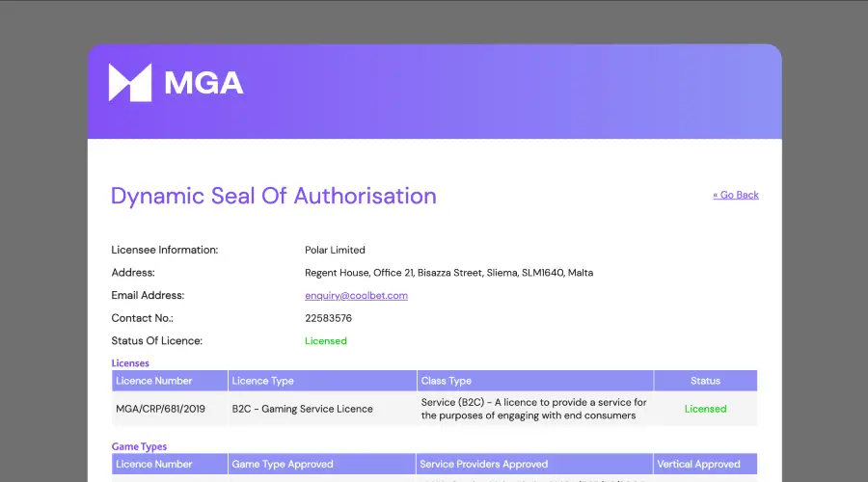Viewport: 868px width, 482px height.
Task: Click the green Licensed status of licence value
Action: click(x=326, y=341)
